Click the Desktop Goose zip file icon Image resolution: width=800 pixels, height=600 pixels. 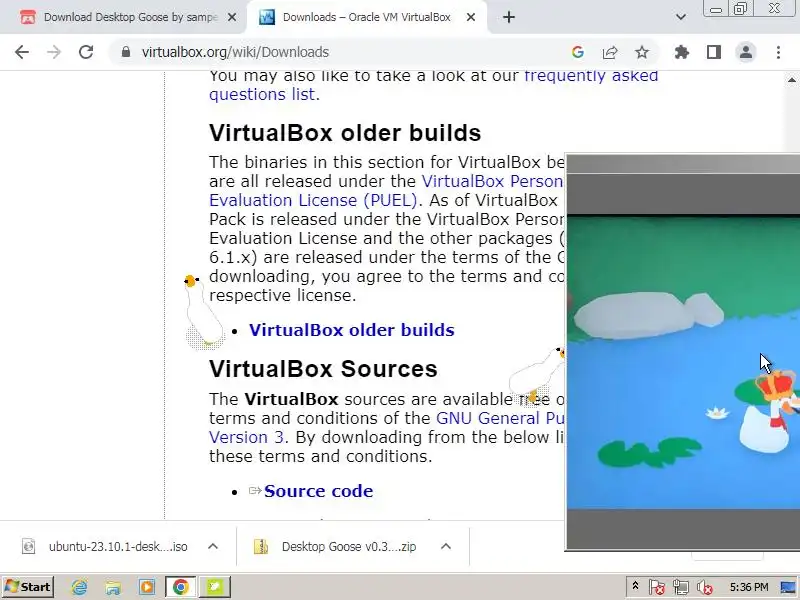(261, 546)
